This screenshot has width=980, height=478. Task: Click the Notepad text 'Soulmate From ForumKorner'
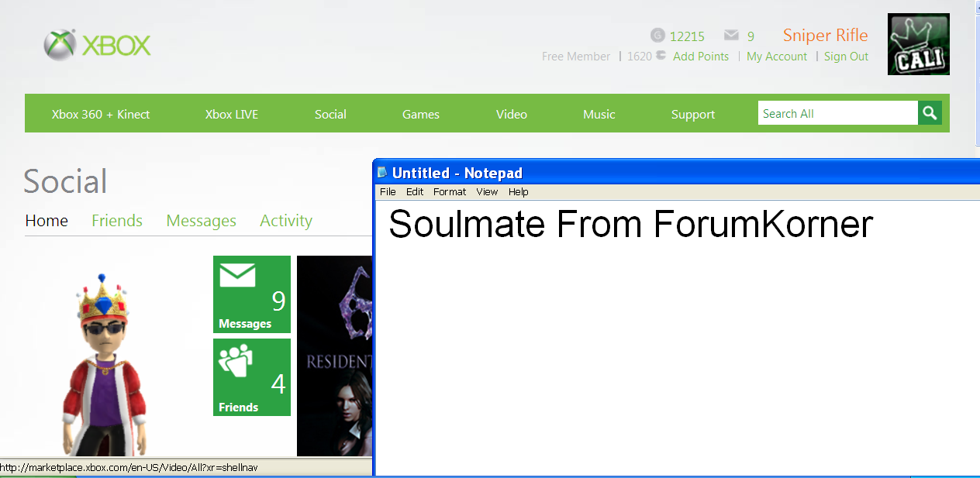pyautogui.click(x=630, y=225)
